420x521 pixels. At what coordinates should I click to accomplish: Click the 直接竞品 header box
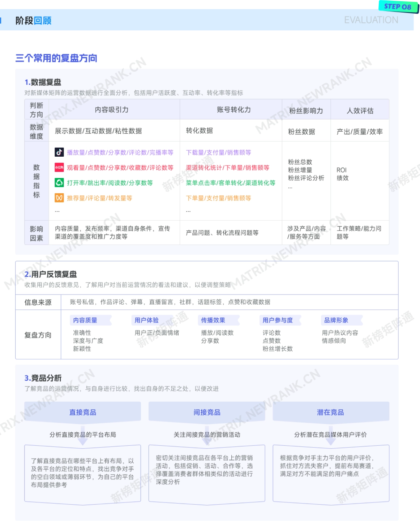pyautogui.click(x=83, y=412)
